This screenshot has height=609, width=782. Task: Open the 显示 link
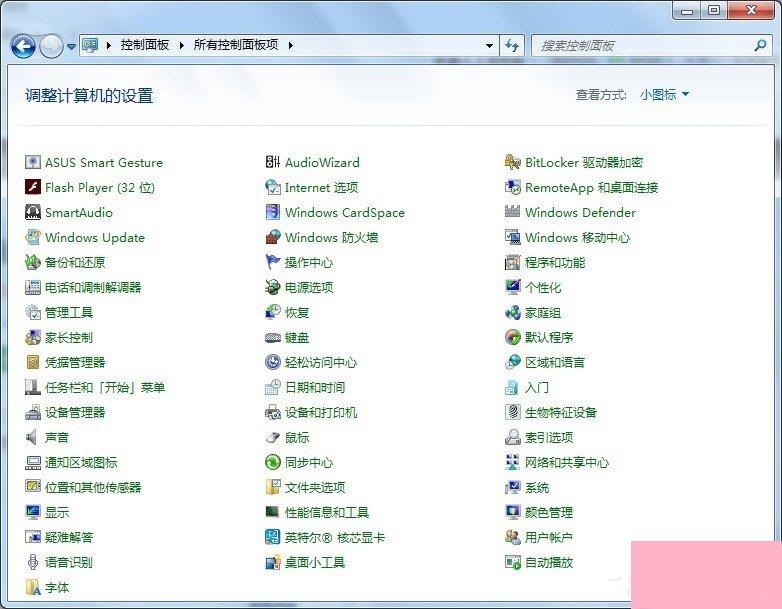tap(57, 512)
